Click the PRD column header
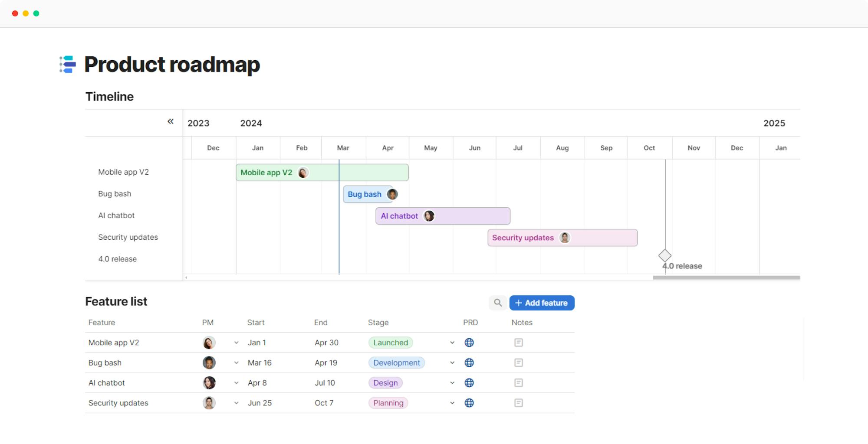868x444 pixels. [x=470, y=323]
